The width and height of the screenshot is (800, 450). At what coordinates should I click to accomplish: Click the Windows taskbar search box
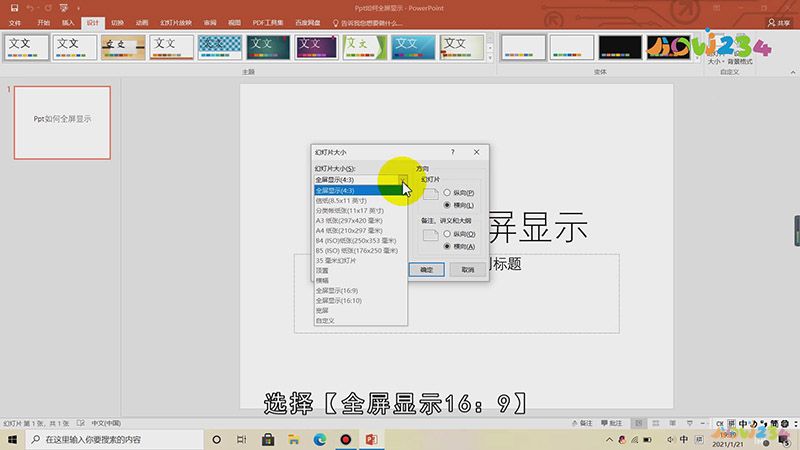pos(115,439)
